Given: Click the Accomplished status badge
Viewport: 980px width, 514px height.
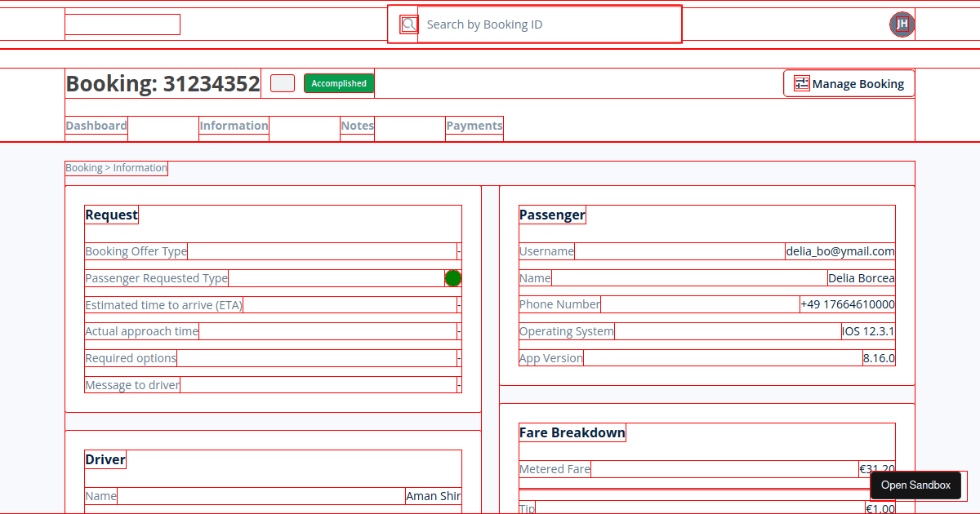Looking at the screenshot, I should 338,82.
